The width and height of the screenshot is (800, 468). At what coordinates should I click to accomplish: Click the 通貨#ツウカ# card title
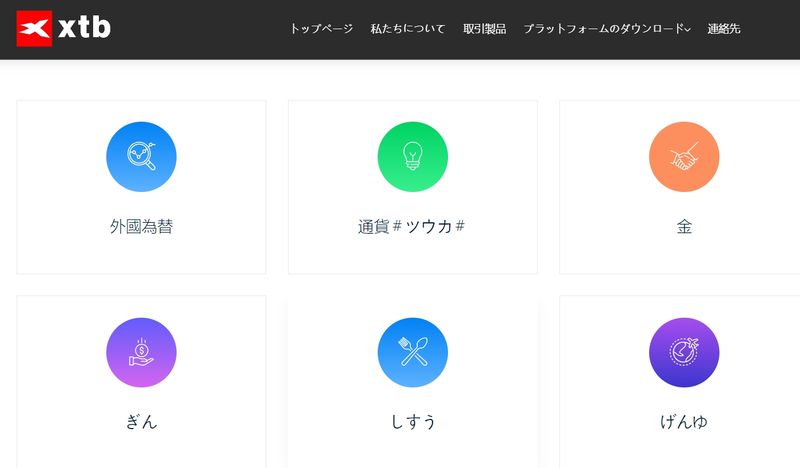click(x=411, y=226)
